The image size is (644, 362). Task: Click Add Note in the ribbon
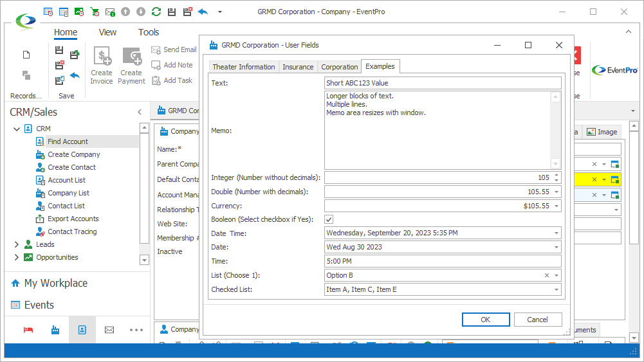pos(172,65)
